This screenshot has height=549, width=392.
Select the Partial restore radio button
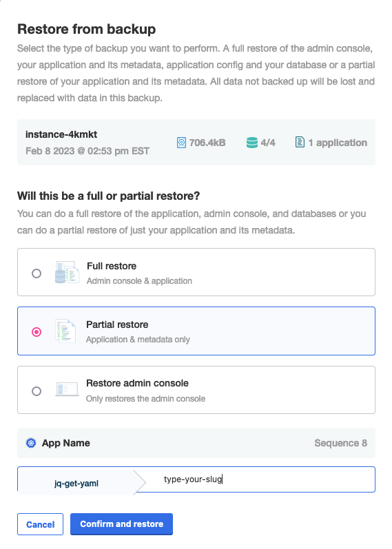(x=37, y=332)
